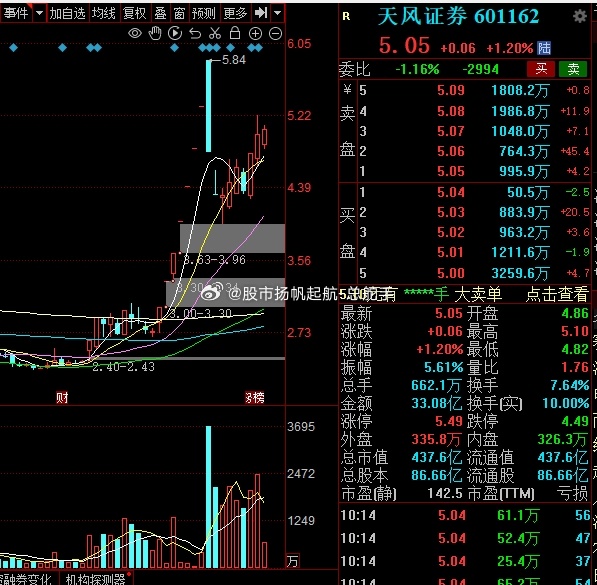The width and height of the screenshot is (597, 585).
Task: Open the 事件 events menu
Action: pos(16,13)
